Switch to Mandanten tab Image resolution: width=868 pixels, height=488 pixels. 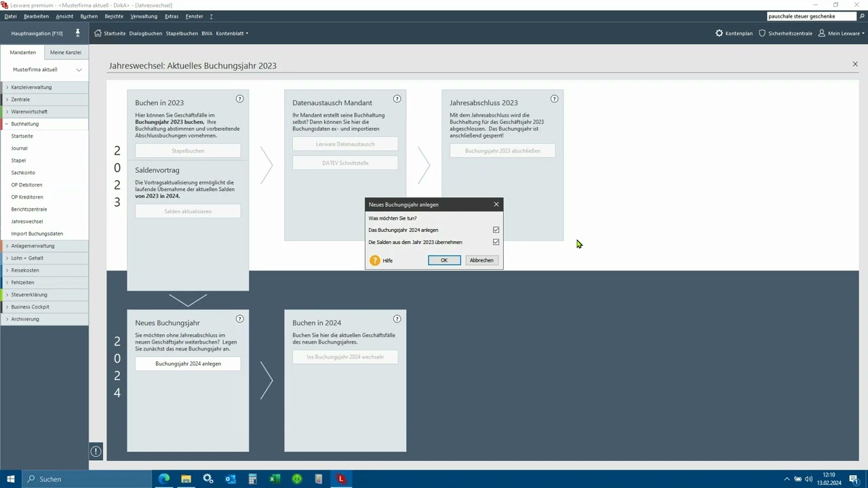(x=23, y=52)
